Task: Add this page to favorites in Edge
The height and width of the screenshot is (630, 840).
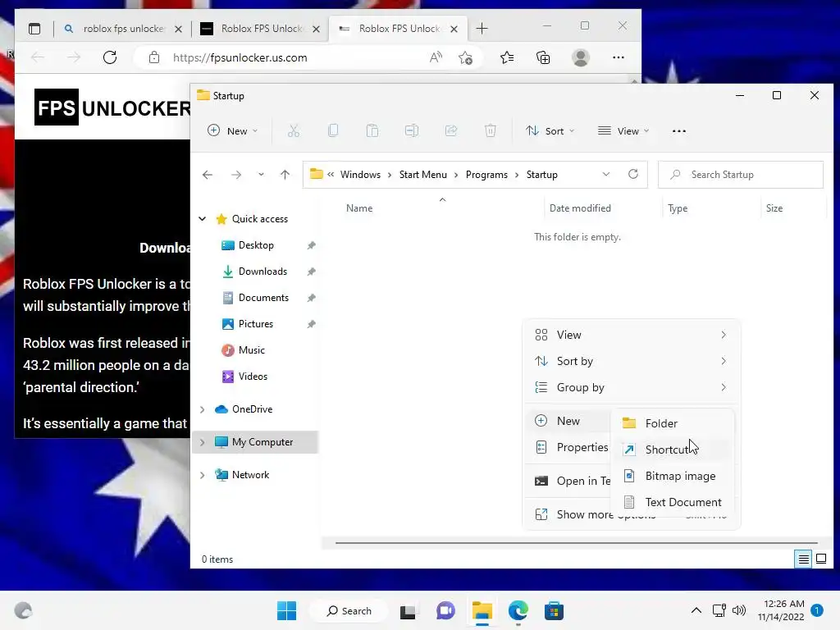Action: (466, 57)
